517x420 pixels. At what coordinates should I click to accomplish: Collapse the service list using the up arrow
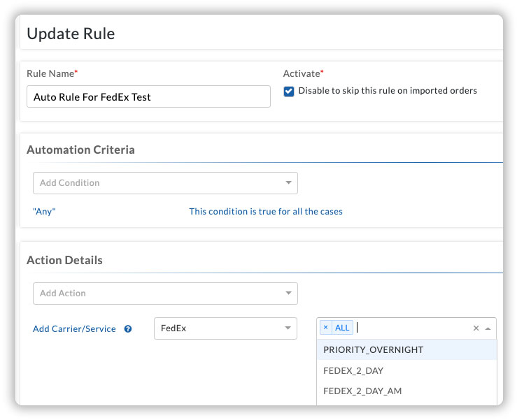488,328
